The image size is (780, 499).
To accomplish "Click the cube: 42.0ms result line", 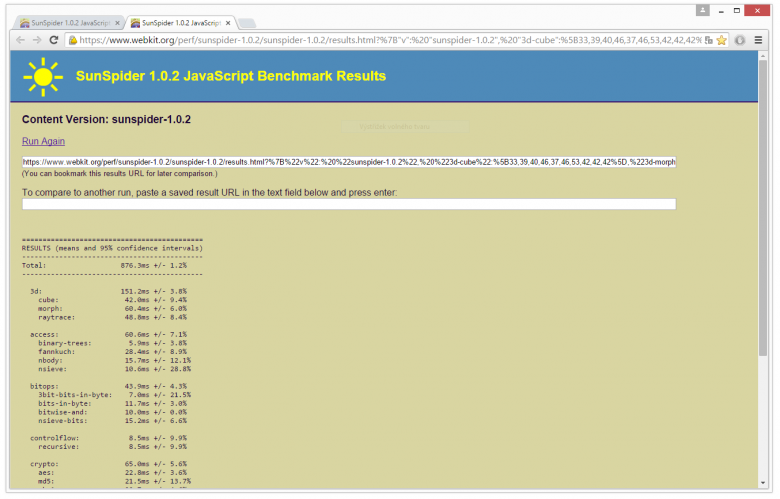I will 112,300.
